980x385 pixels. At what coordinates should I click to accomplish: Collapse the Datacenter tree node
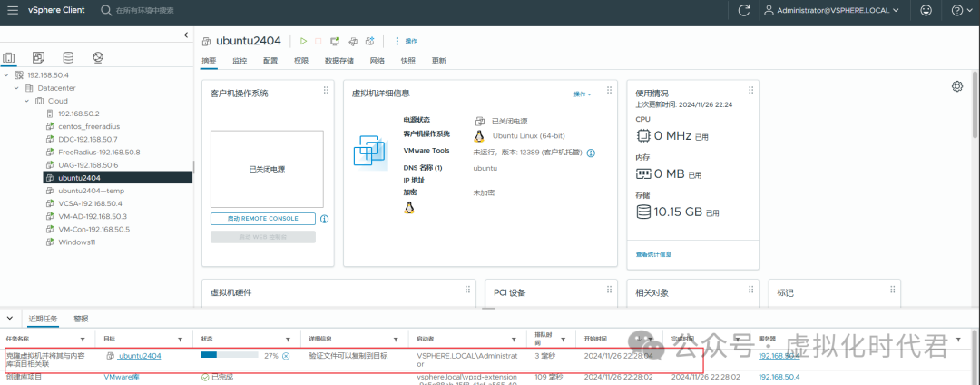(17, 88)
